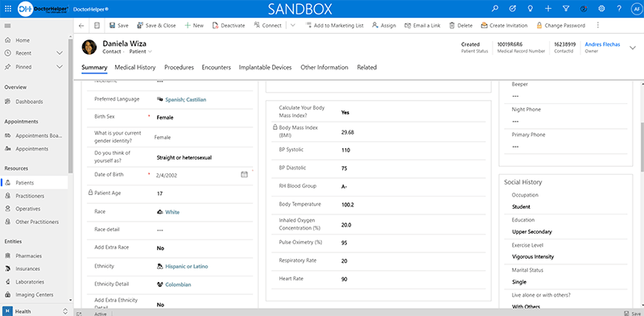The height and width of the screenshot is (316, 644).
Task: Open advanced find filter icon
Action: [x=566, y=8]
